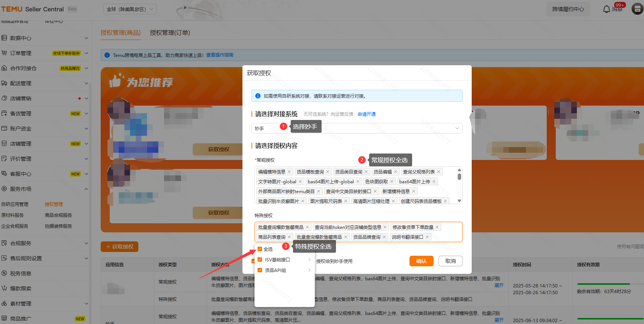This screenshot has height=324, width=644.
Task: Click the 评价管理 sidebar icon
Action: coord(4,159)
